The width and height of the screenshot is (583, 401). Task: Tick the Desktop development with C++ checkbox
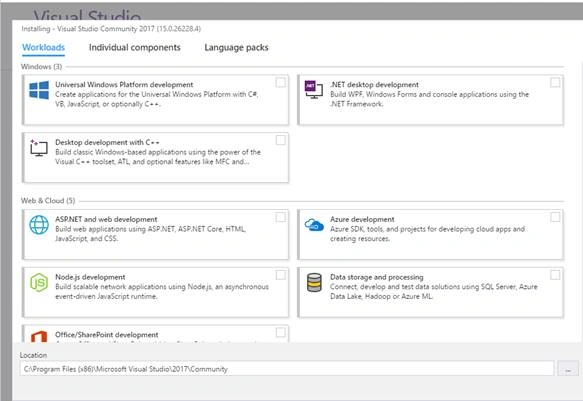(x=281, y=140)
